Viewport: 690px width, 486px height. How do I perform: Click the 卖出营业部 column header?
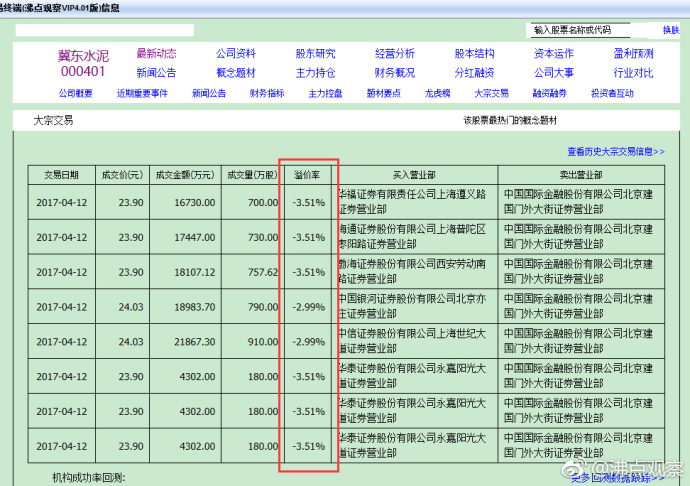click(x=581, y=175)
